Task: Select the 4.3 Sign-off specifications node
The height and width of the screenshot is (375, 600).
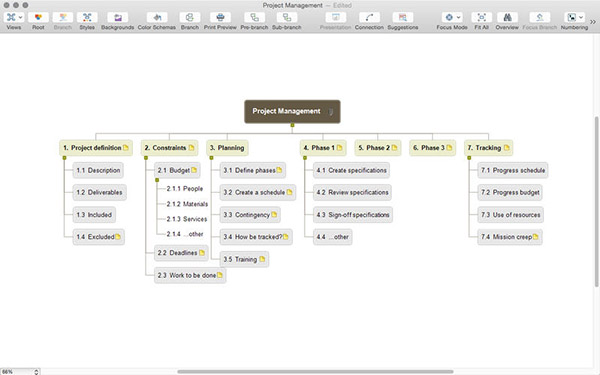Action: coord(353,215)
